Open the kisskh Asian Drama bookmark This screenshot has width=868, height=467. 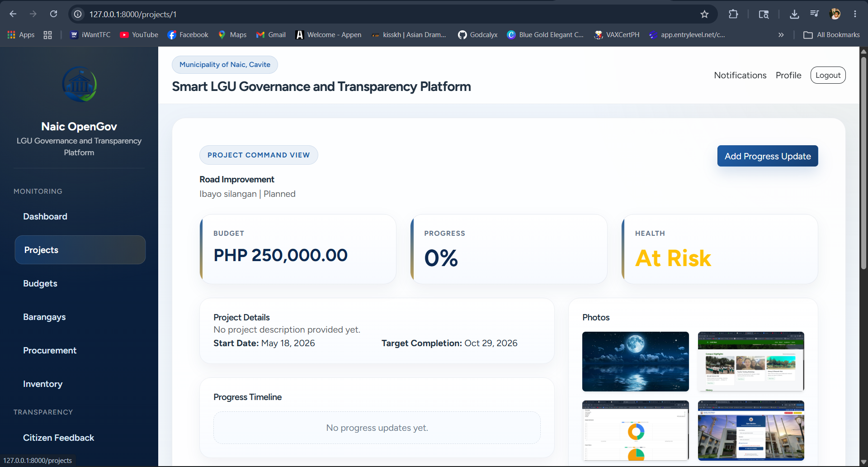[x=409, y=35]
